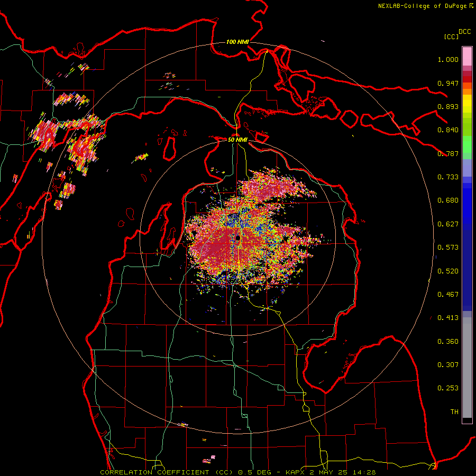476x476 pixels.
Task: Click the 0.253 value on the color scale
Action: coord(448,388)
